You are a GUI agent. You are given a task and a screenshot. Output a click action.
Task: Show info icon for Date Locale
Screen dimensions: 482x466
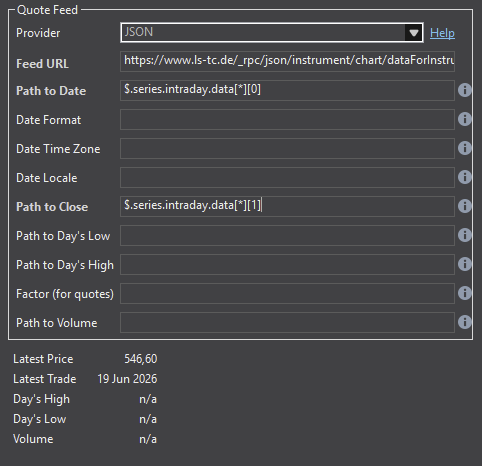pos(465,177)
